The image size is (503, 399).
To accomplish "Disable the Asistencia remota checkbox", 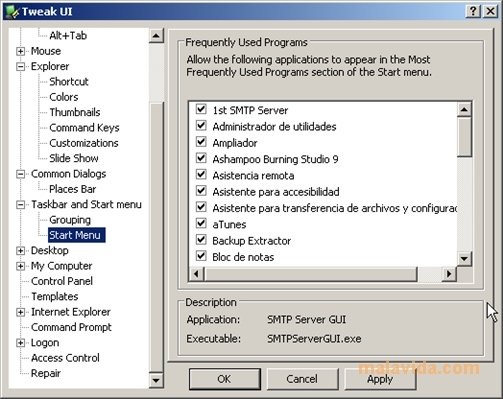I will point(201,174).
